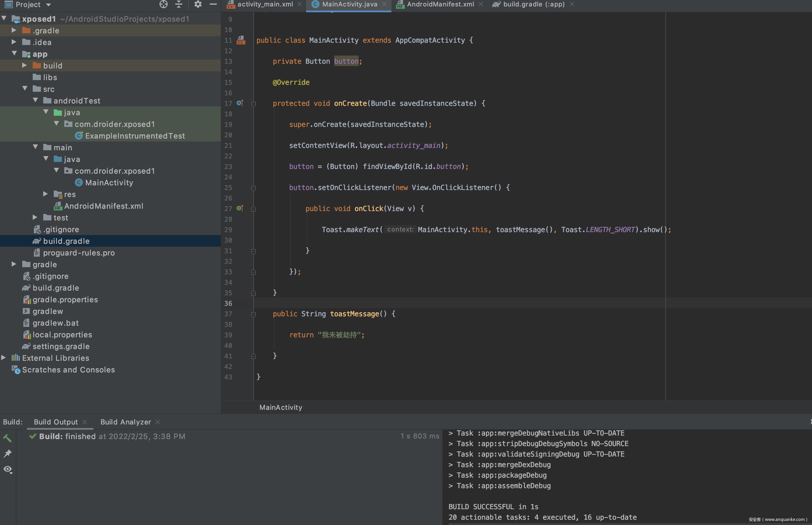Open Project panel settings gear
812x525 pixels.
198,4
